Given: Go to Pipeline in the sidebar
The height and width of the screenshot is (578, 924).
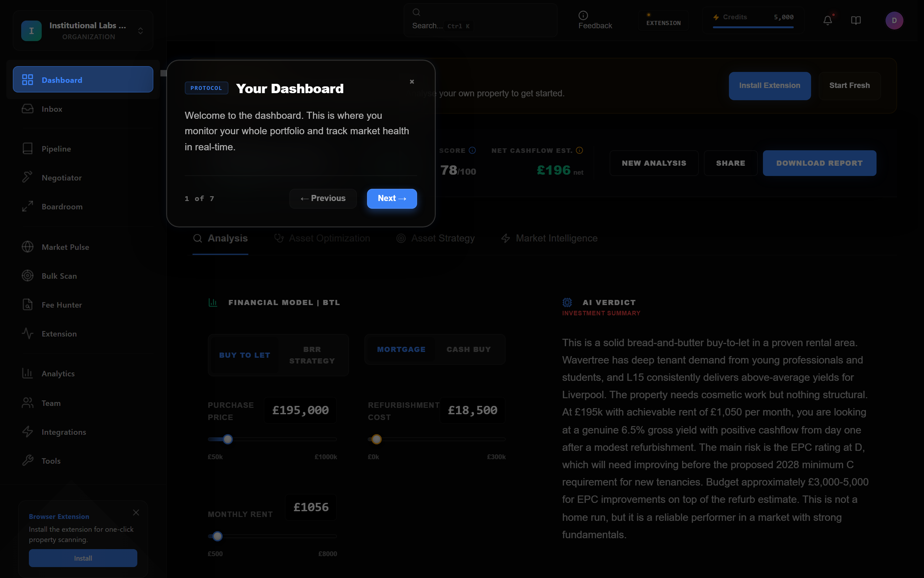Looking at the screenshot, I should [x=83, y=149].
